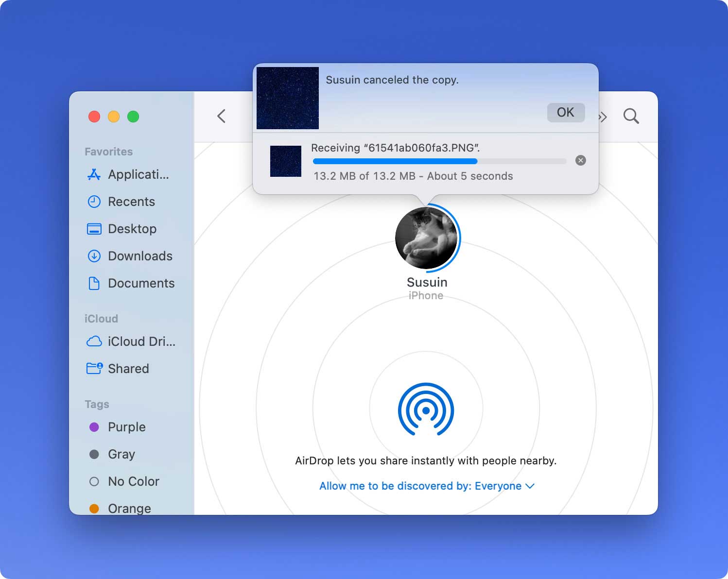The width and height of the screenshot is (728, 579).
Task: Select the Orange tag
Action: point(121,508)
